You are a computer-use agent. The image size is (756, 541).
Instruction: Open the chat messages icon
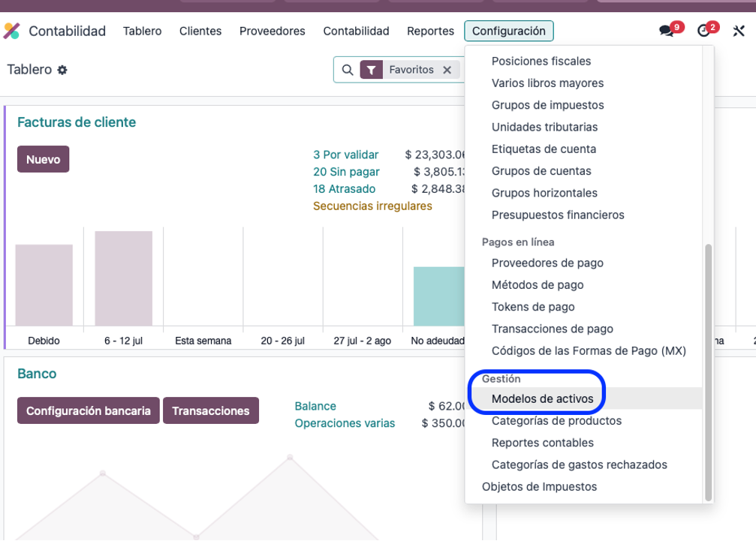tap(667, 31)
